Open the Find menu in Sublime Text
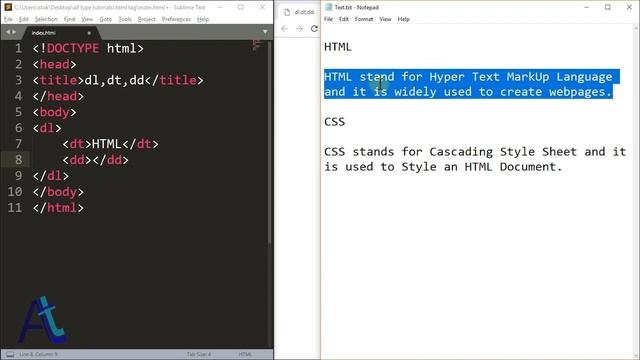 69,19
